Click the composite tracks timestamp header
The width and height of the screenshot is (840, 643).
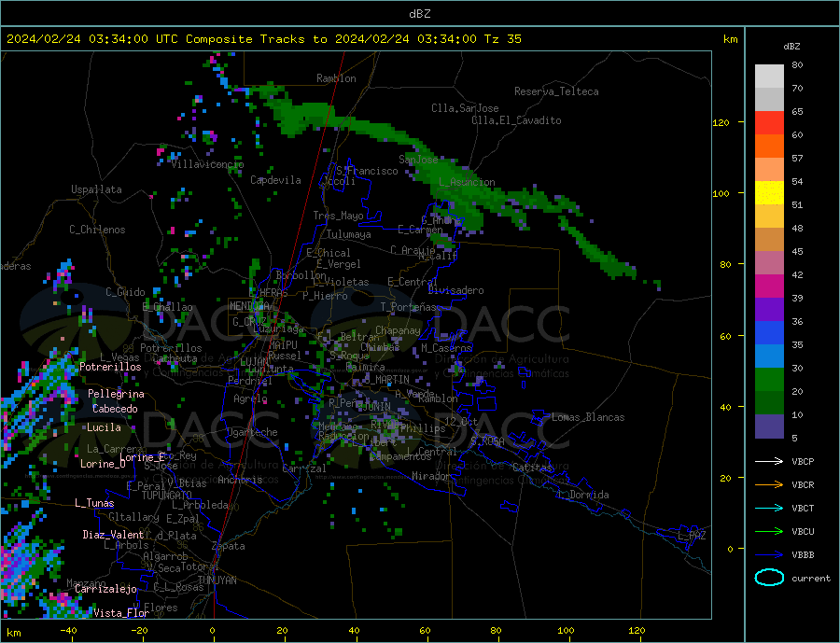263,39
